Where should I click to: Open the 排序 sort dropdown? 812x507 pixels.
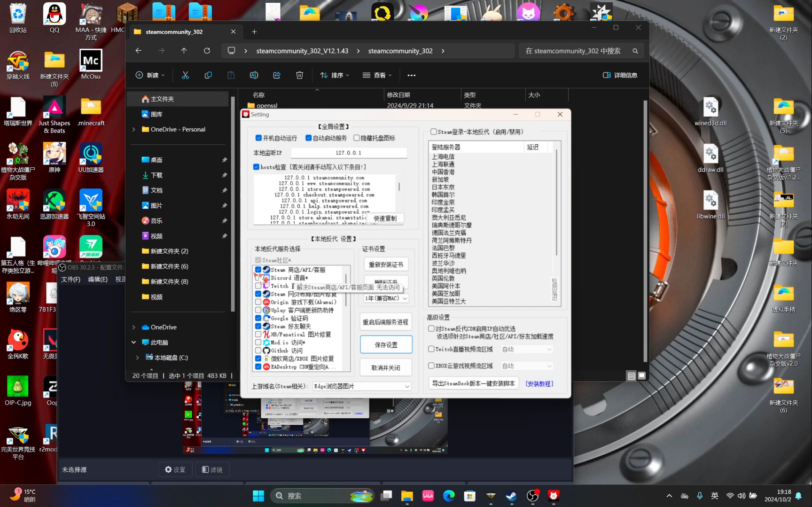(x=335, y=75)
